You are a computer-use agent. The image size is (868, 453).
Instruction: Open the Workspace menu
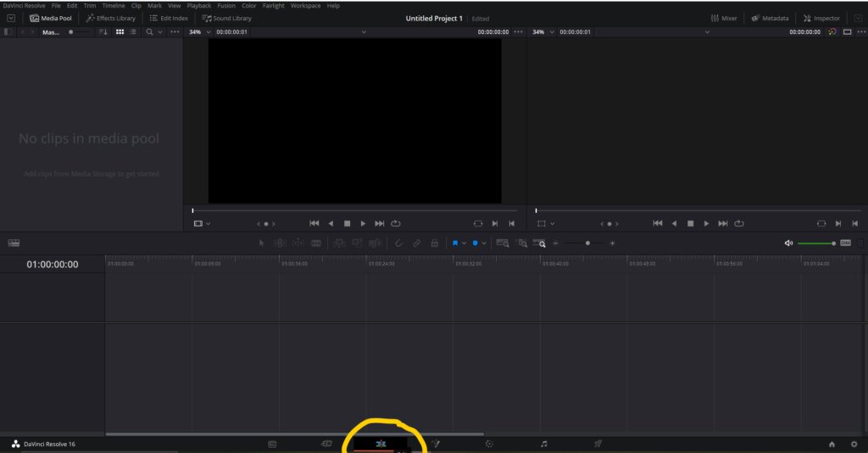(x=305, y=6)
